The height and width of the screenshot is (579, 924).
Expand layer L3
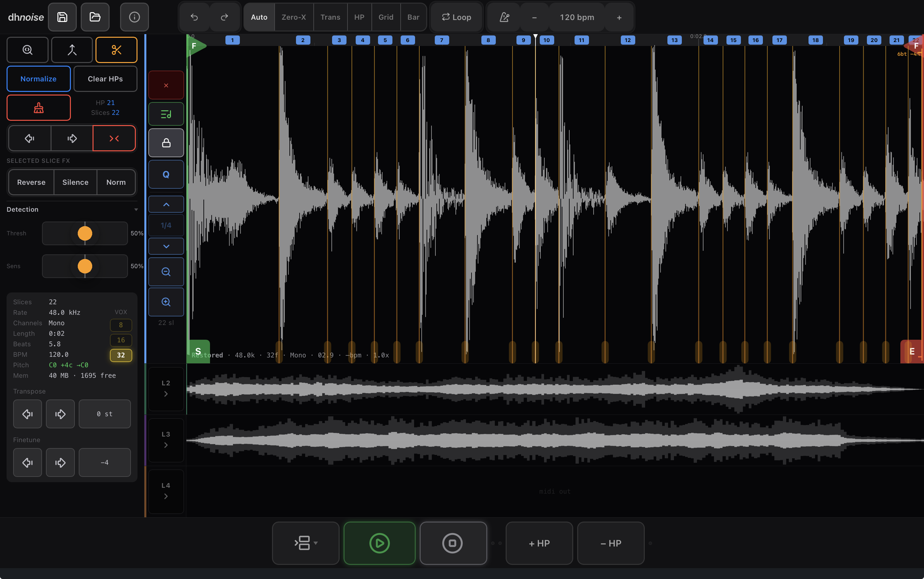[x=166, y=440]
